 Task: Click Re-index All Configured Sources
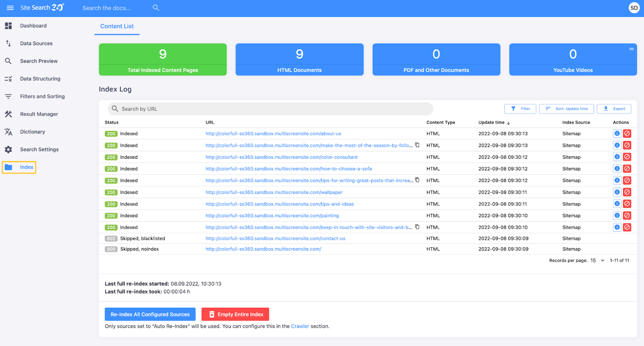[150, 314]
